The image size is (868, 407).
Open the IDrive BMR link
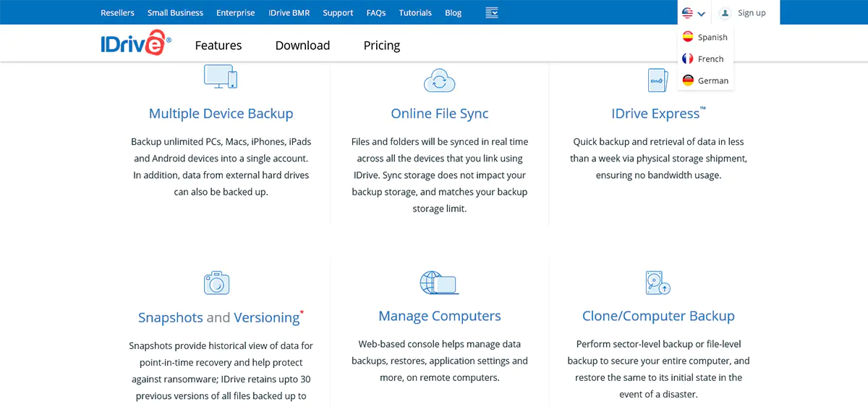click(289, 12)
